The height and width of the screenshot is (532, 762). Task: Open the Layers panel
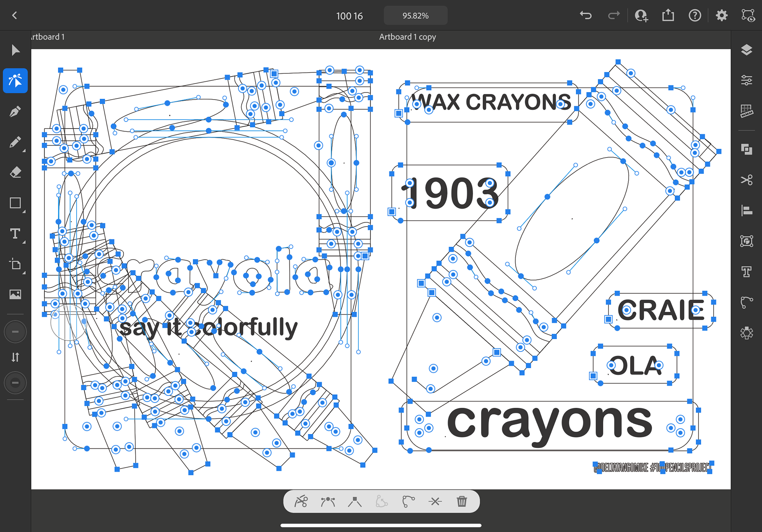tap(747, 50)
